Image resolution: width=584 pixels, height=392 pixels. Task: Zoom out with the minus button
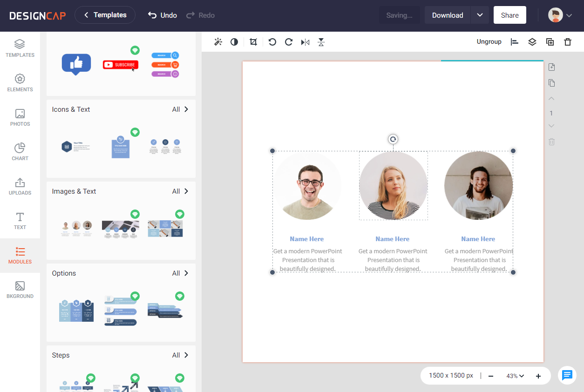point(491,376)
